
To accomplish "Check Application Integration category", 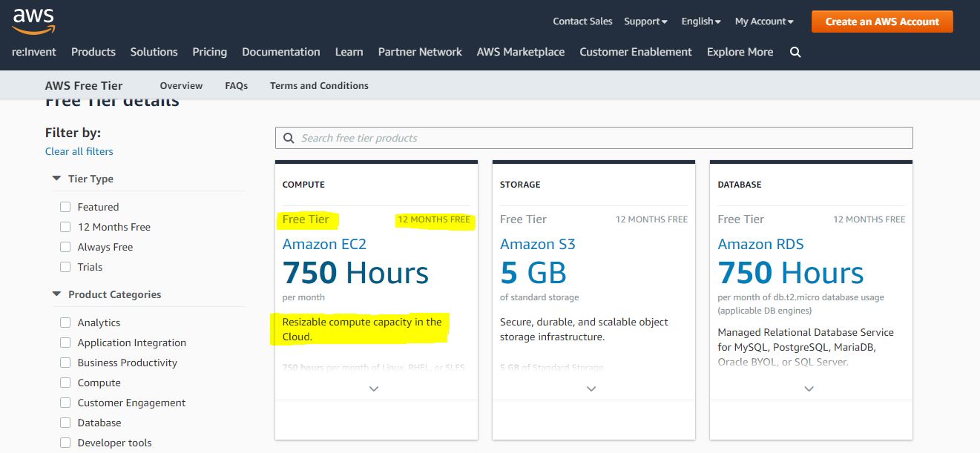I will coord(65,343).
